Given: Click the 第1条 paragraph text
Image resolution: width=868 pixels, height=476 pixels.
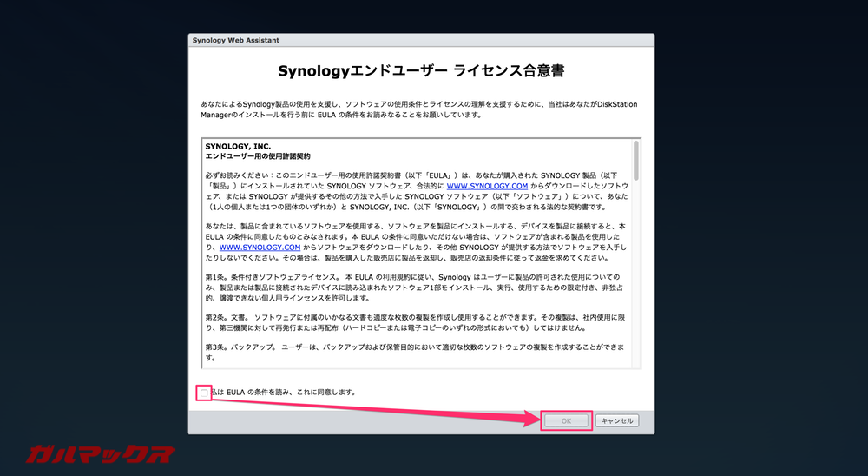Looking at the screenshot, I should coord(415,288).
